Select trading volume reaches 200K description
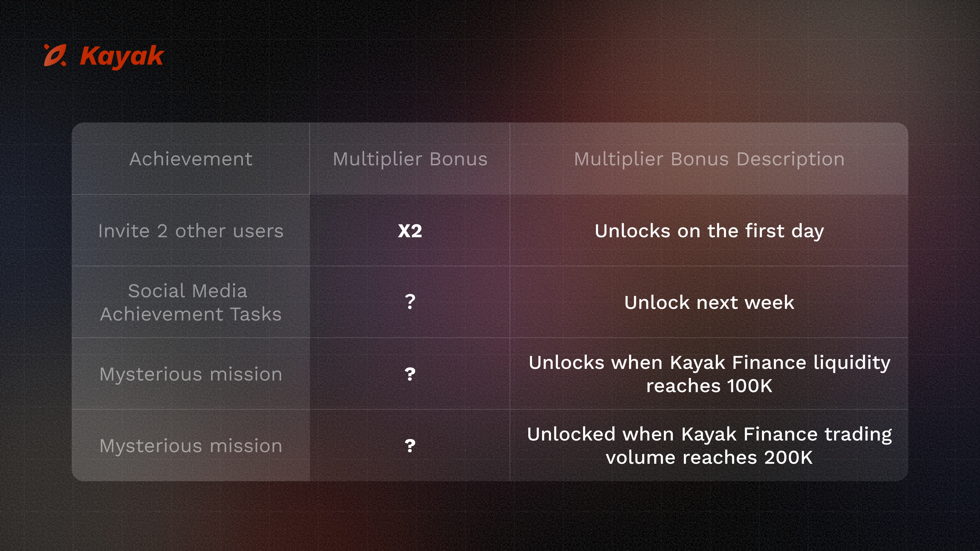 click(709, 446)
